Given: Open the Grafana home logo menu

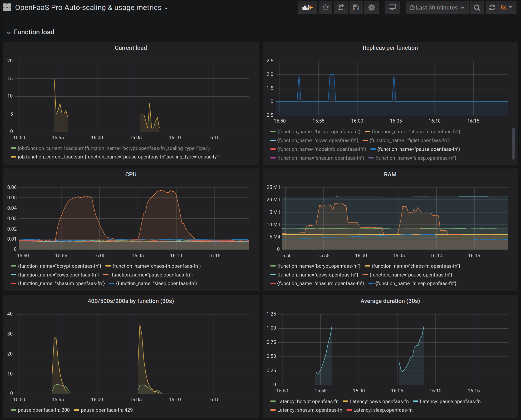Looking at the screenshot, I should pos(7,8).
